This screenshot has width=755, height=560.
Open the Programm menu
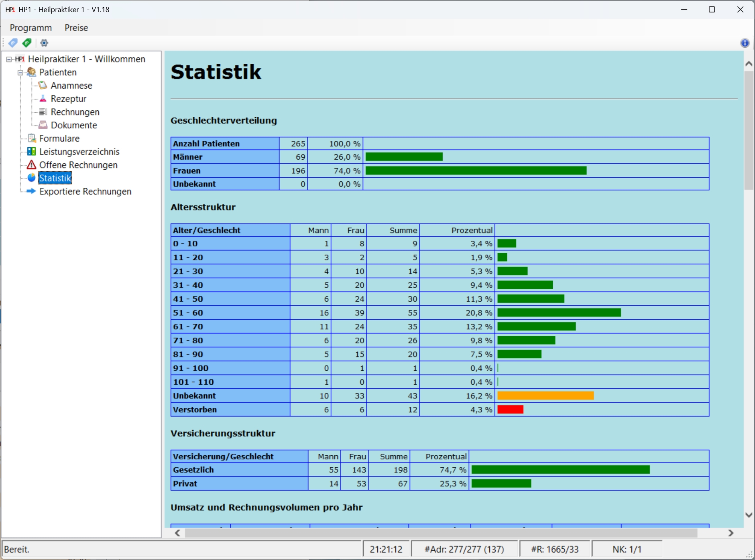click(x=31, y=28)
